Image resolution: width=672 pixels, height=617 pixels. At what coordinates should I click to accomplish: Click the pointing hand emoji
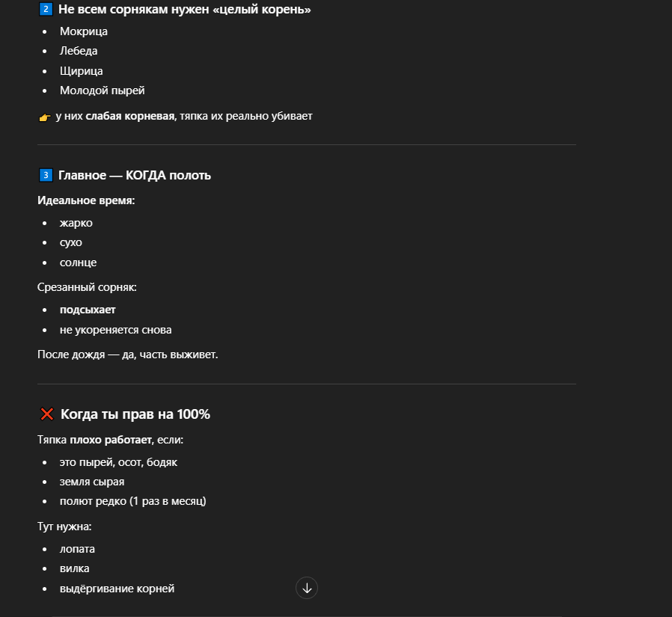pos(44,117)
